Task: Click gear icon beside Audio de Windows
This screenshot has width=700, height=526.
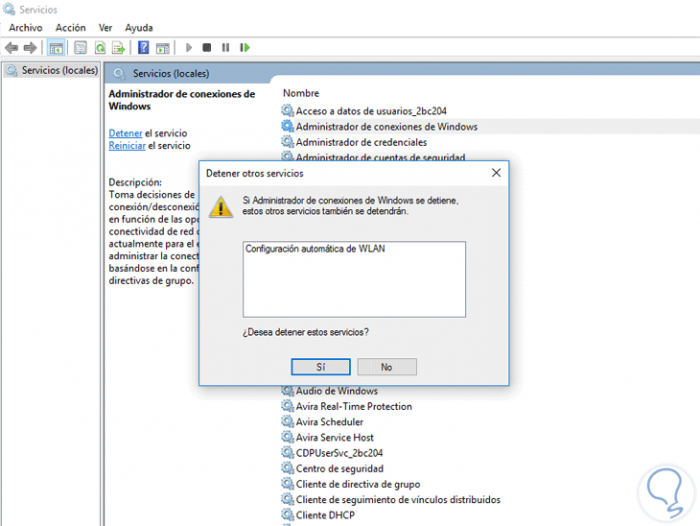Action: click(x=287, y=391)
